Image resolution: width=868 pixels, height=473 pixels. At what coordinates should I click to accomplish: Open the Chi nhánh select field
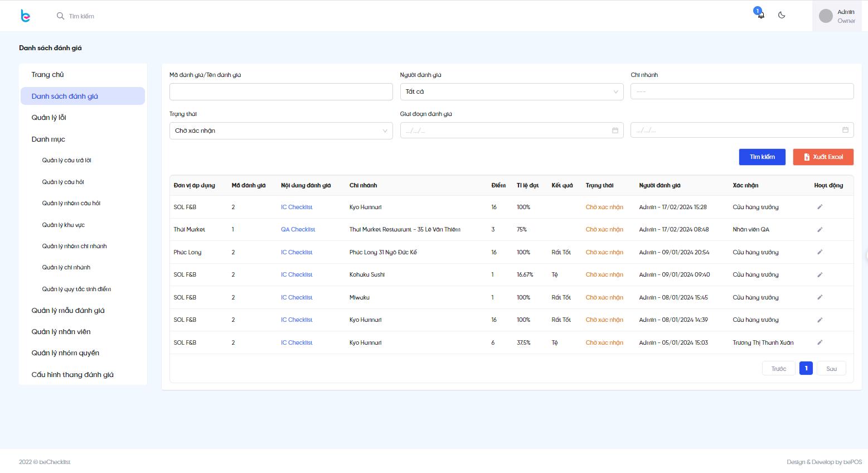coord(742,91)
